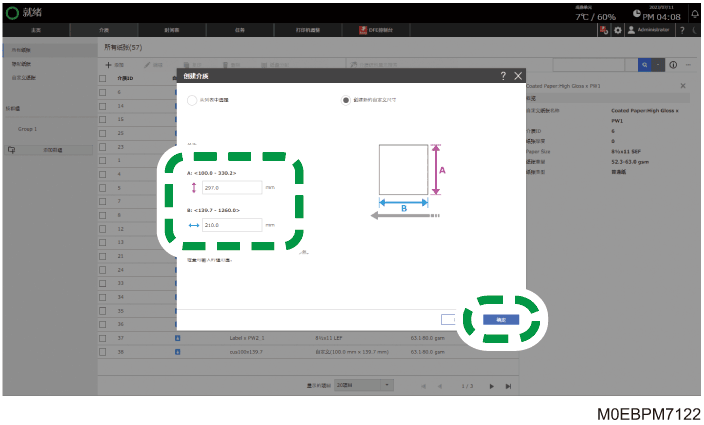Expand the search options dropdown arrow

658,65
